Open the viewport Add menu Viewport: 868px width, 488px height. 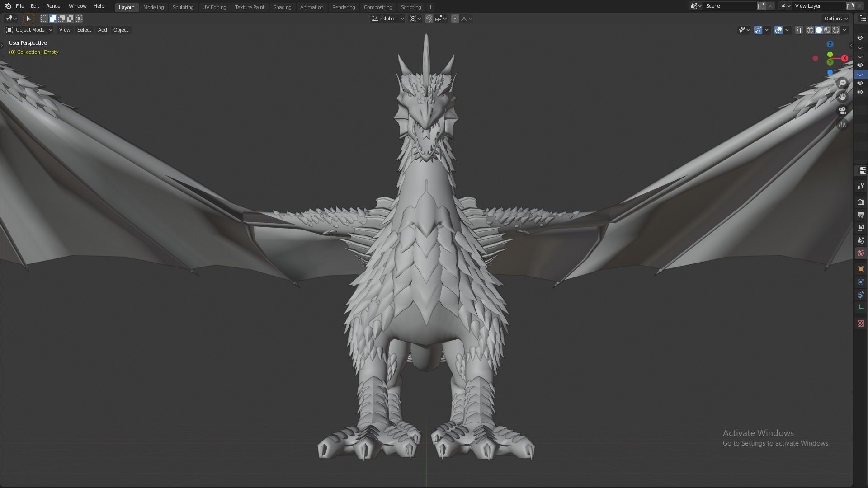tap(102, 30)
